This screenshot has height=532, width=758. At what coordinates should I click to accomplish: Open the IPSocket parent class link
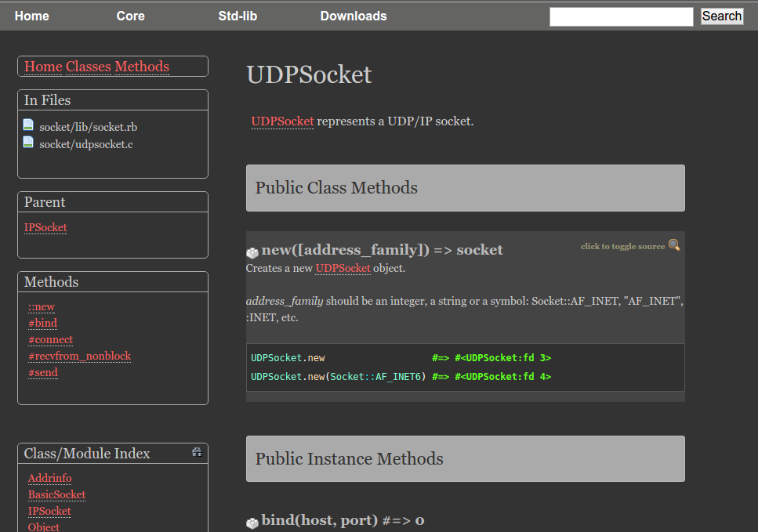(x=45, y=227)
